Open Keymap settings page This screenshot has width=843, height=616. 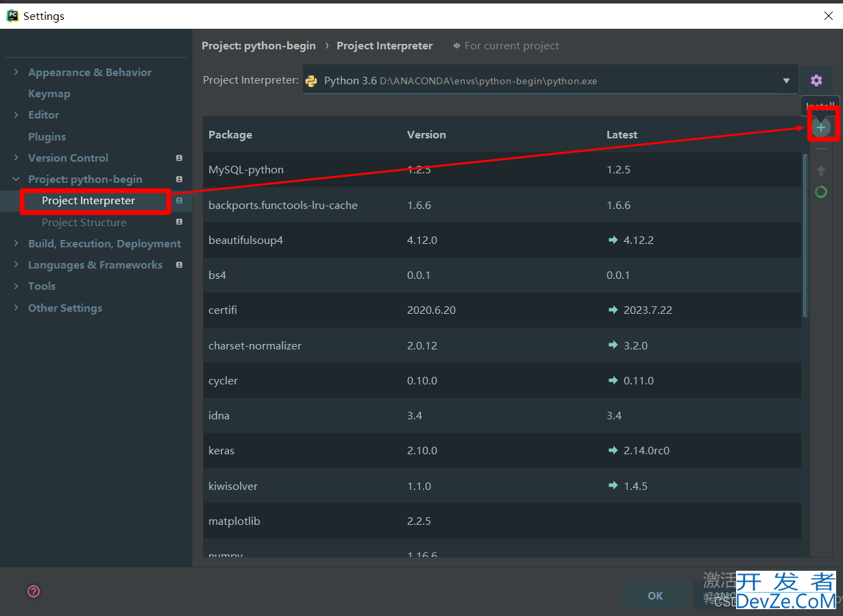49,93
